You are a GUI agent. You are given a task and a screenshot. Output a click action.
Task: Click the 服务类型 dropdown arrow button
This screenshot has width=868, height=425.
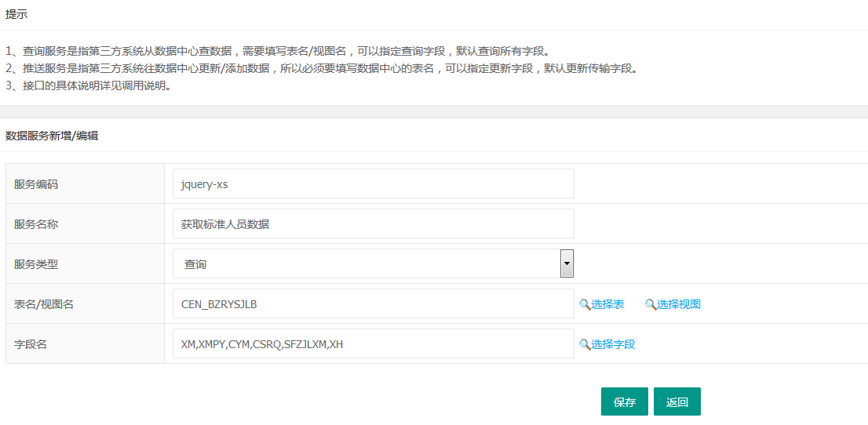(x=567, y=263)
